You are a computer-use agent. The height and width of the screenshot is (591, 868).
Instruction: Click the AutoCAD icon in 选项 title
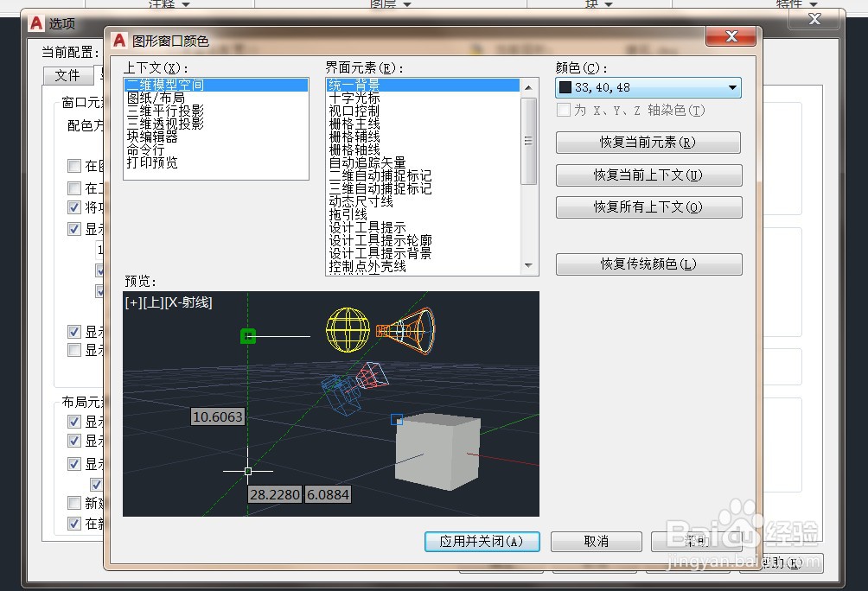(x=36, y=22)
